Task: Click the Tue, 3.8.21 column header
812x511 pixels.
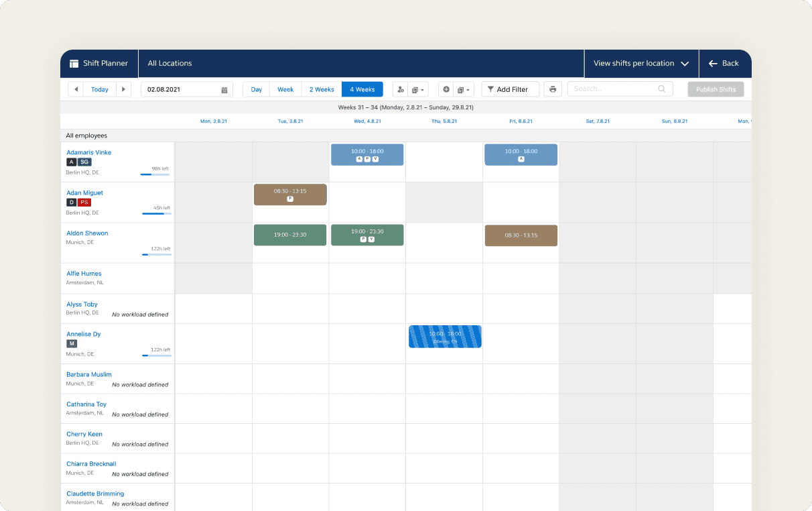Action: (291, 121)
